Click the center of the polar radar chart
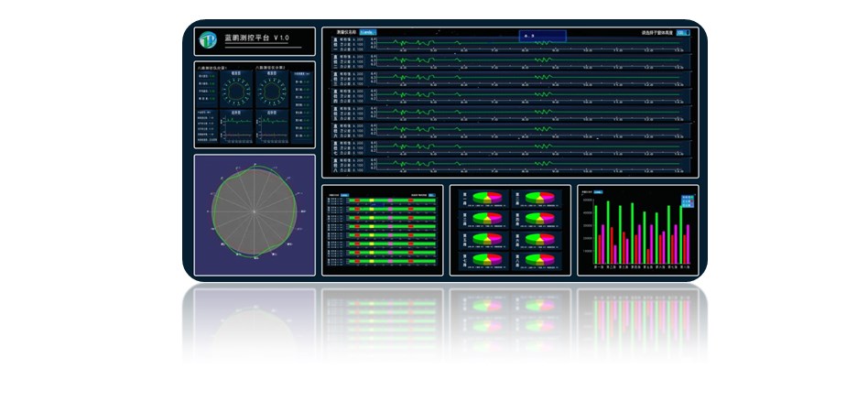 (x=255, y=216)
